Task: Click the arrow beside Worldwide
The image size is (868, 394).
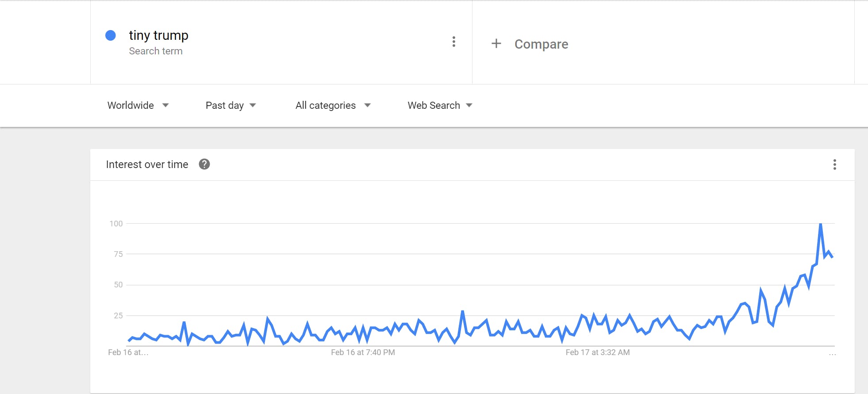Action: (165, 105)
